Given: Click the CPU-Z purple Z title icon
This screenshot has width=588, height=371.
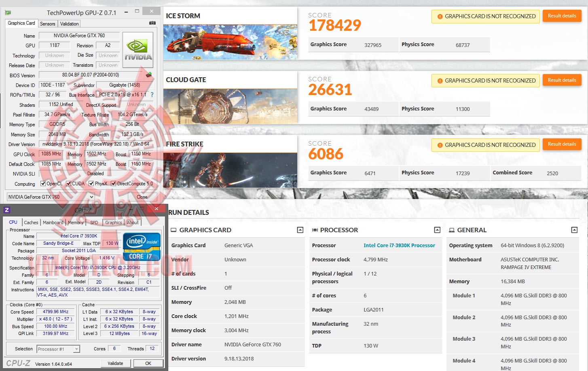Looking at the screenshot, I should (7, 210).
